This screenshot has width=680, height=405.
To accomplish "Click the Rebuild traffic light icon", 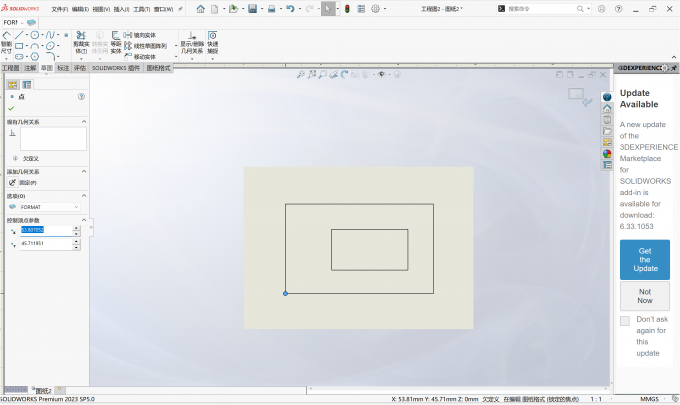I will tap(347, 9).
